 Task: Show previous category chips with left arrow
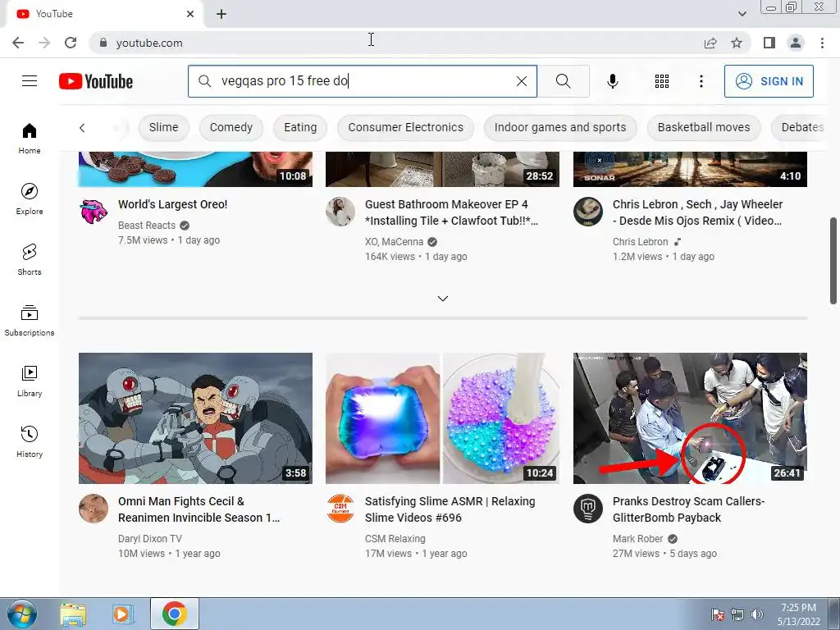(x=82, y=127)
